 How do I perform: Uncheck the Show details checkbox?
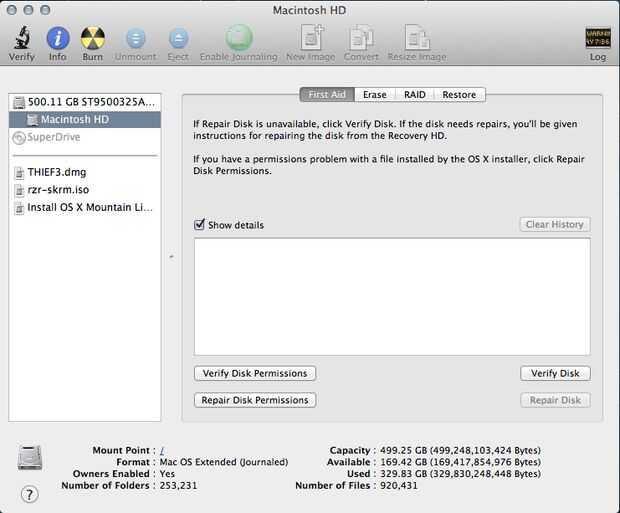[x=200, y=224]
